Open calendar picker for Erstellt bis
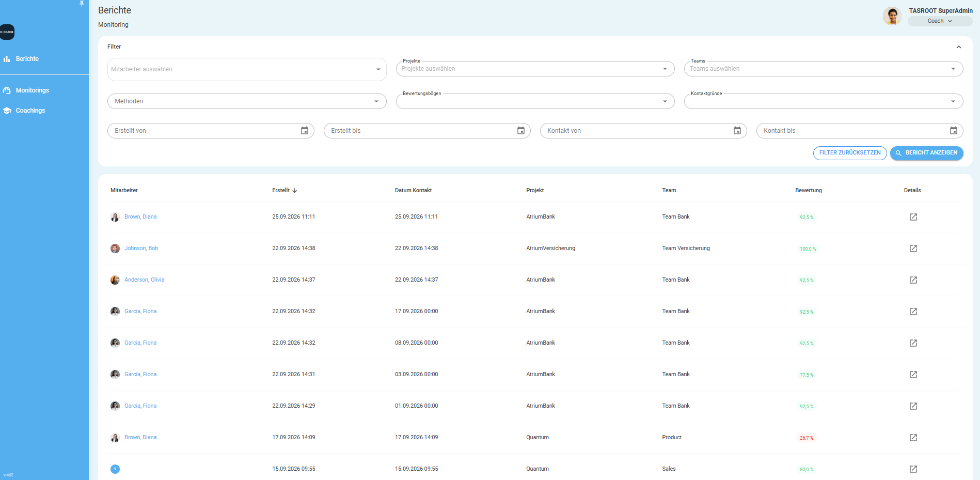 coord(521,131)
